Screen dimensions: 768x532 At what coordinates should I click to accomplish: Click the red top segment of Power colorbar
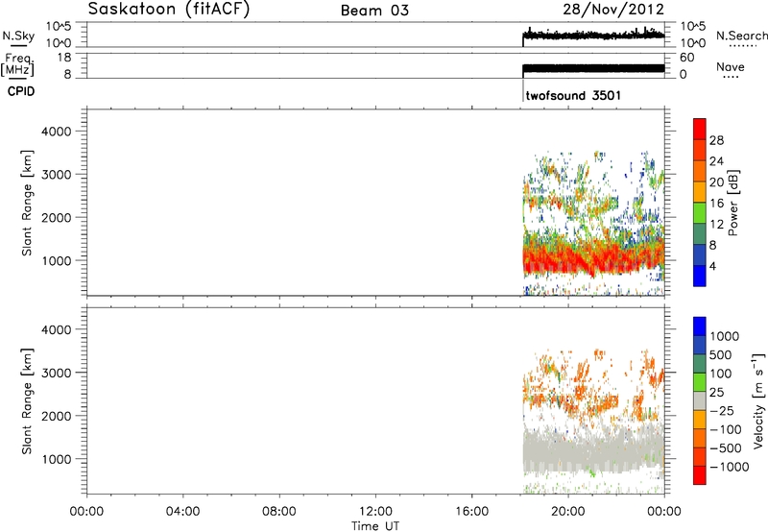click(700, 129)
